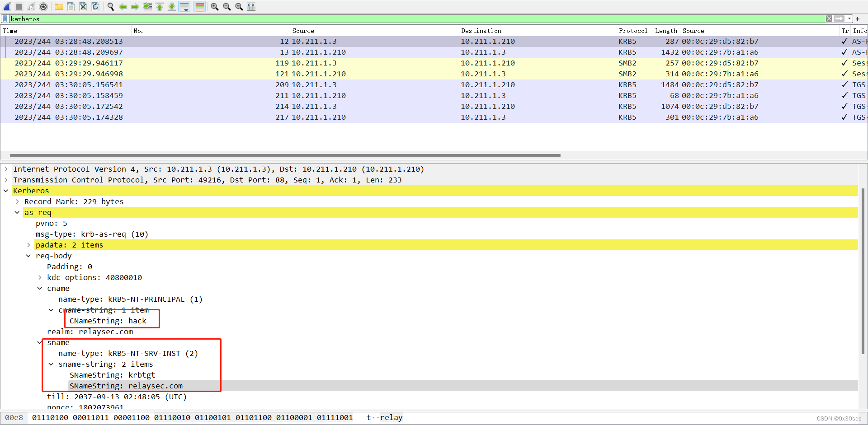Image resolution: width=868 pixels, height=425 pixels.
Task: Apply the display filter arrow button
Action: click(x=839, y=19)
